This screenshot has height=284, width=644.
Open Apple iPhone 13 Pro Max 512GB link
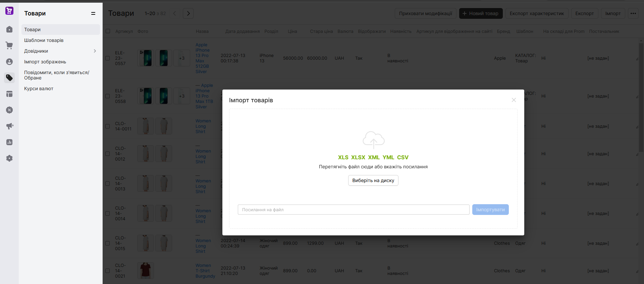[203, 58]
